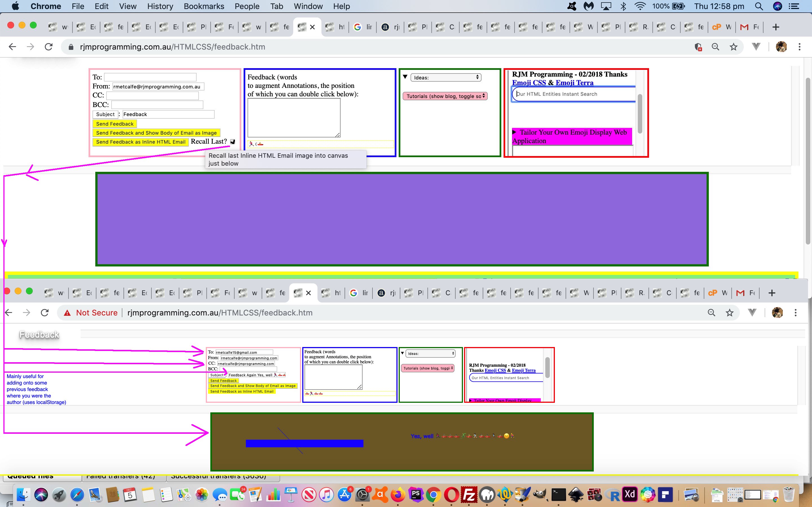Screen dimensions: 812x507
Task: Open Chrome's three-dot menu
Action: click(799, 46)
